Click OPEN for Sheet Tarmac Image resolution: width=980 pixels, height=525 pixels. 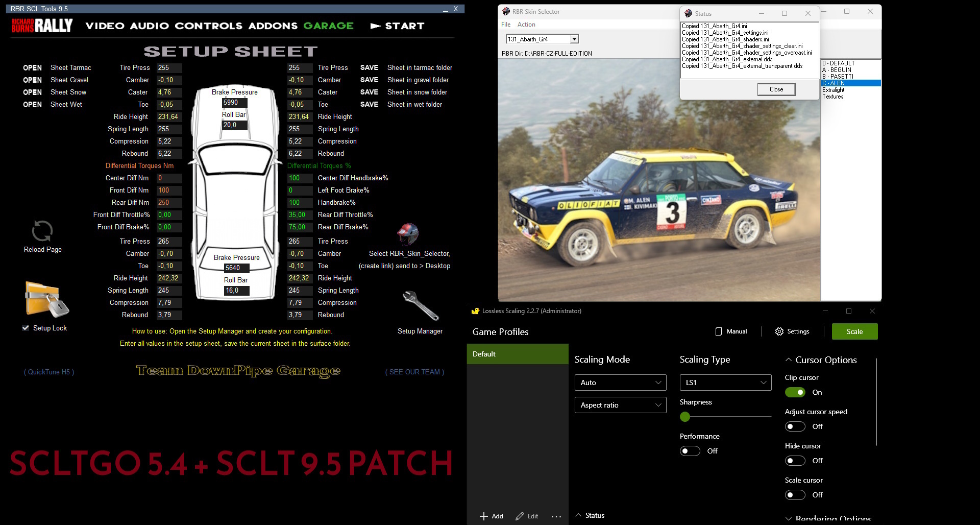(32, 68)
